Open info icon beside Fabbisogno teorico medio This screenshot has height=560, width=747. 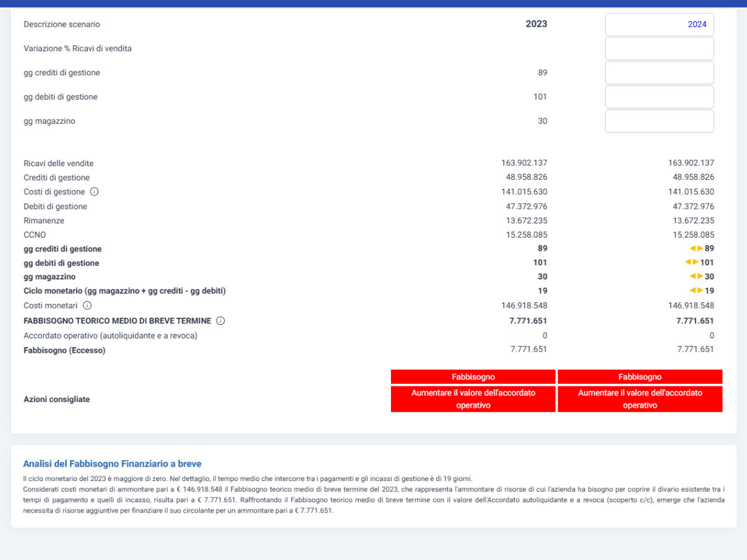tap(220, 321)
